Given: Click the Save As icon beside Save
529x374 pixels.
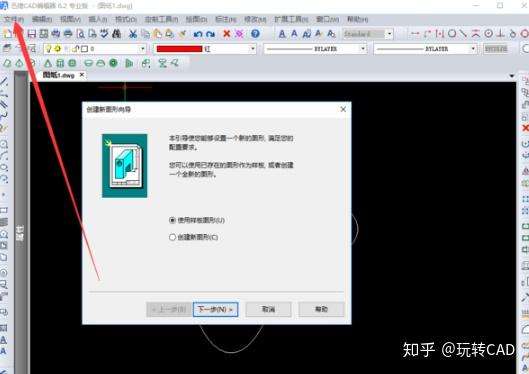Looking at the screenshot, I should [x=44, y=34].
